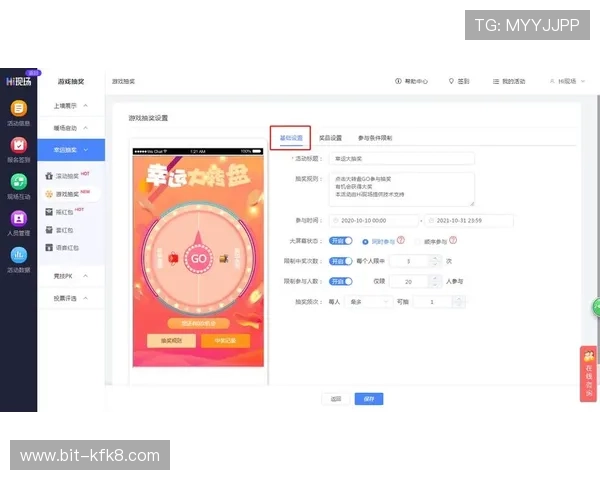The image size is (600, 480).
Task: Switch to the 奖品设置 tab
Action: (x=330, y=138)
